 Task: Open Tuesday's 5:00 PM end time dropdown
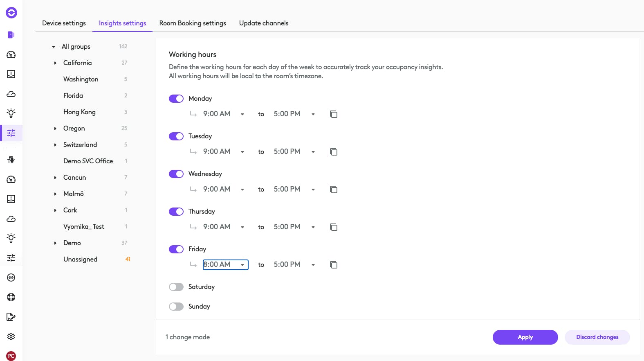(294, 152)
